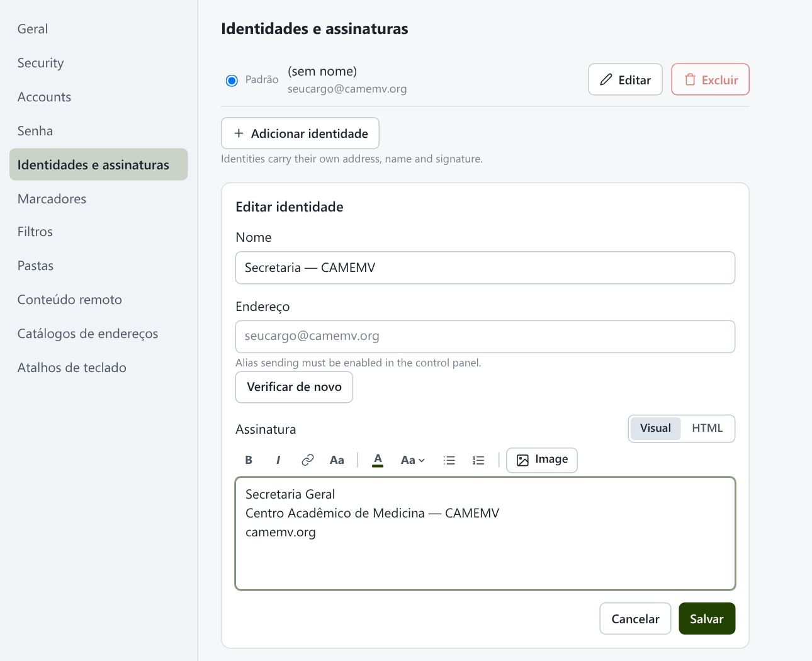This screenshot has height=661, width=812.
Task: Switch signature editor to Visual mode
Action: (655, 428)
